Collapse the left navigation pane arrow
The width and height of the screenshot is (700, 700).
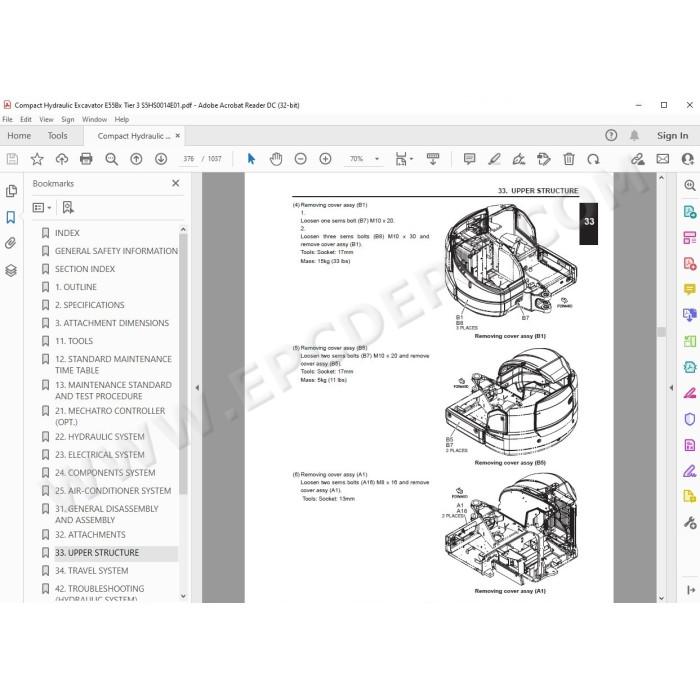197,388
